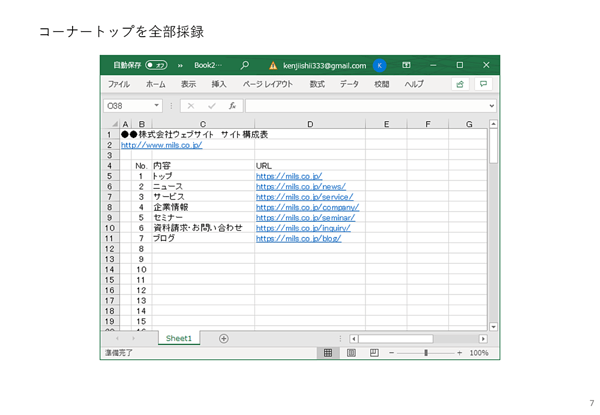Open the mils.co.jp/inquiry/ link
The height and width of the screenshot is (415, 600).
tap(303, 228)
